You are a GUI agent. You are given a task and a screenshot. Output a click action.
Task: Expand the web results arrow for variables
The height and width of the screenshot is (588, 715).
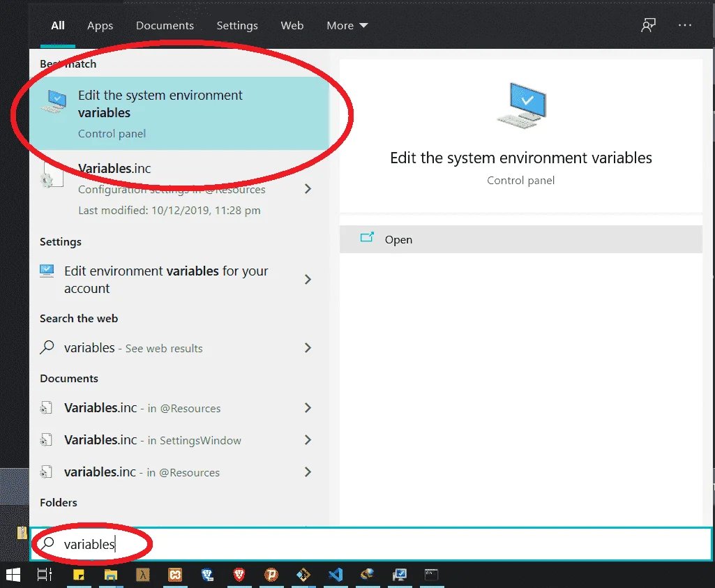pos(308,348)
